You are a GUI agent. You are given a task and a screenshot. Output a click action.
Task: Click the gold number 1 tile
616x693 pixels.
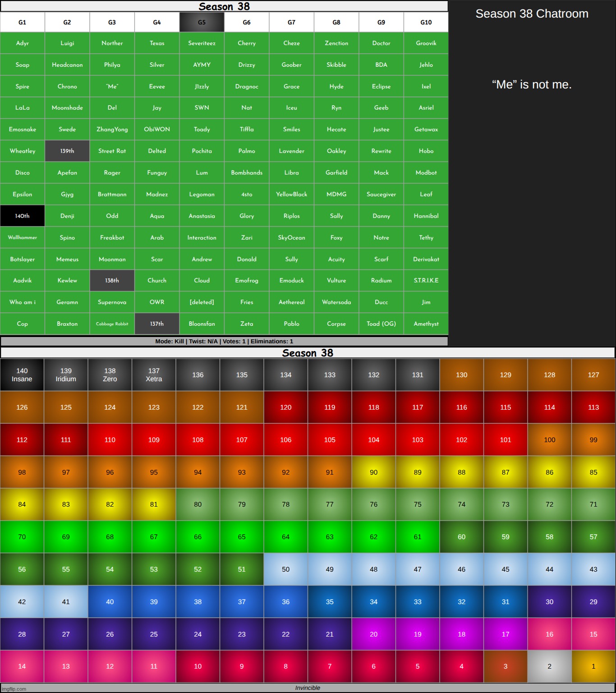[593, 666]
